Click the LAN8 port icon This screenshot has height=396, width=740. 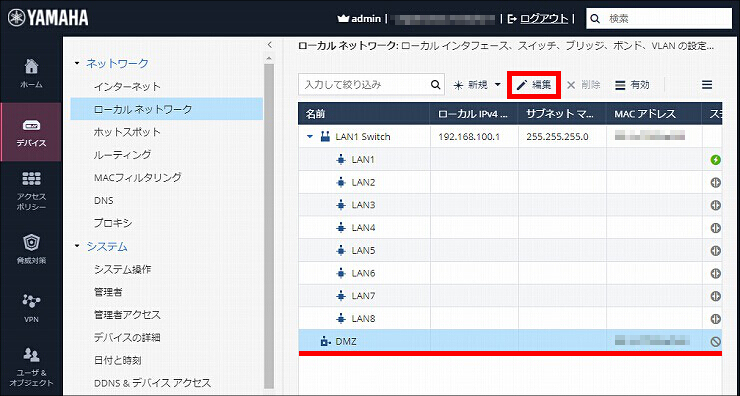(341, 319)
